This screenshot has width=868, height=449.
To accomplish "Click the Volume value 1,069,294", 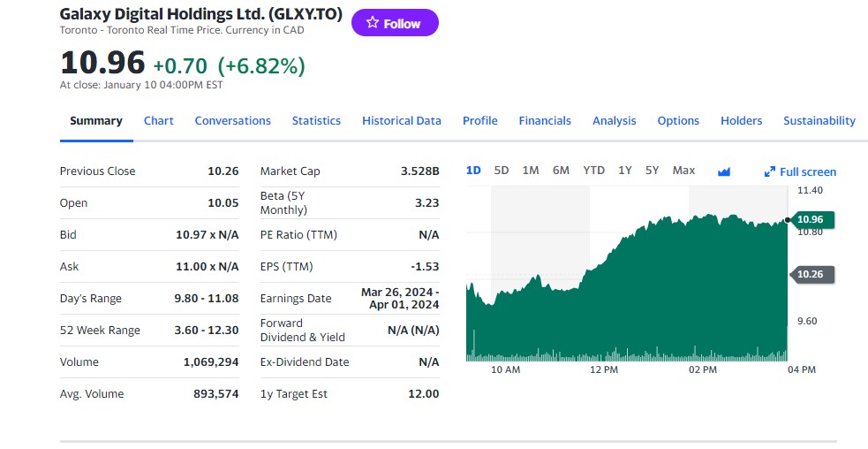I will (x=211, y=362).
